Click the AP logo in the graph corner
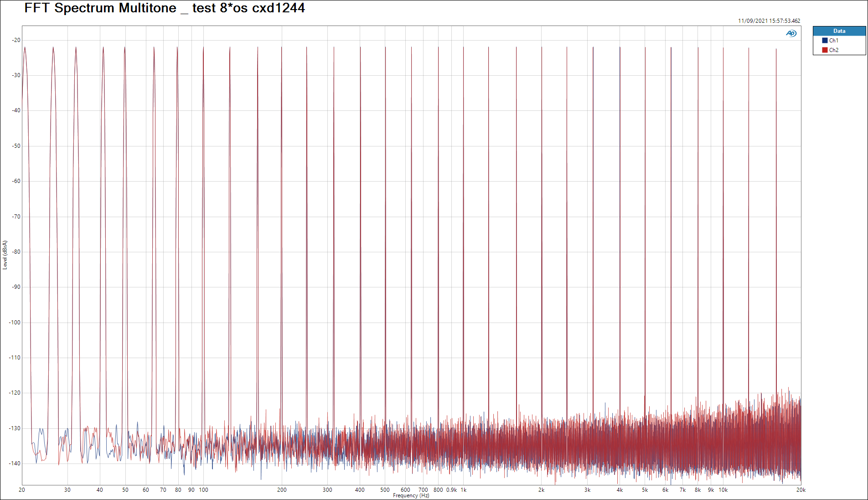The width and height of the screenshot is (868, 500). pos(791,33)
